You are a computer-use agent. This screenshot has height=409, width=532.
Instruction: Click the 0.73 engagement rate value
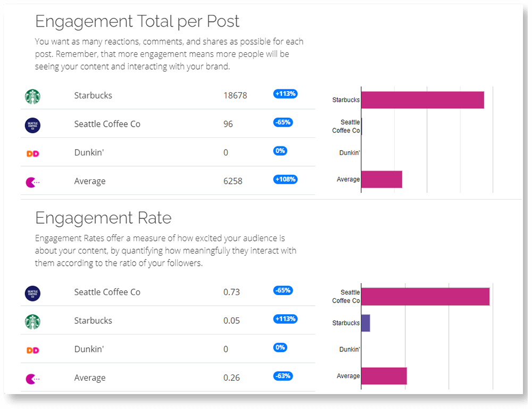[231, 292]
